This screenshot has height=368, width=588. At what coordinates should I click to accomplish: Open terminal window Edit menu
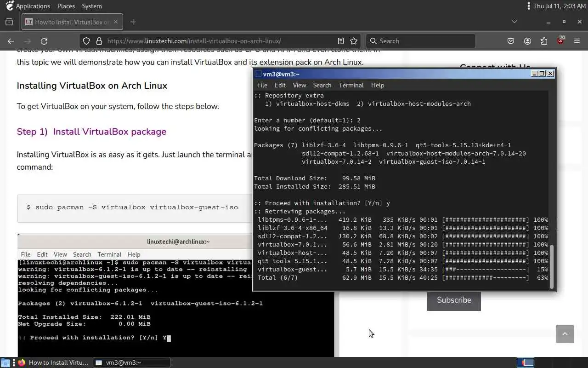pyautogui.click(x=280, y=85)
